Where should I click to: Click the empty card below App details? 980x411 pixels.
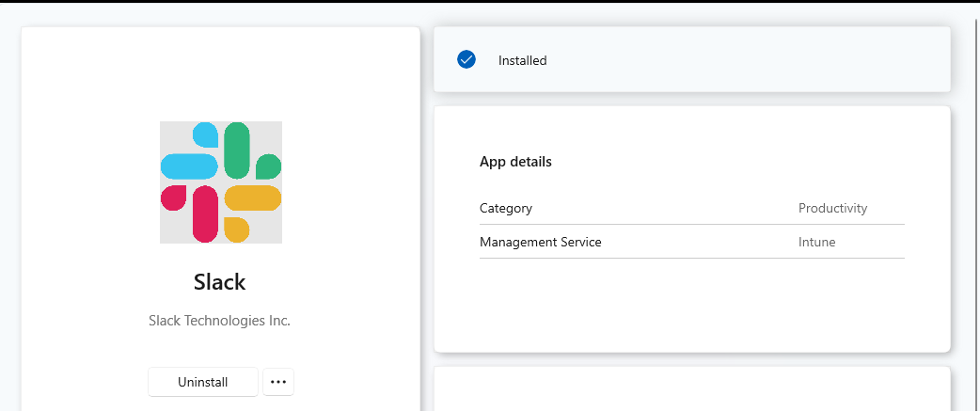pyautogui.click(x=692, y=388)
